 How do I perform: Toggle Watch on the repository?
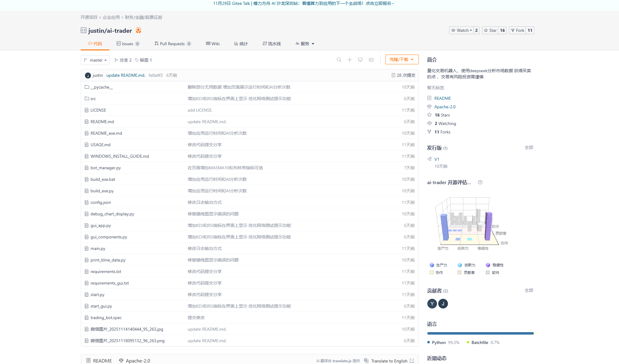coord(461,30)
